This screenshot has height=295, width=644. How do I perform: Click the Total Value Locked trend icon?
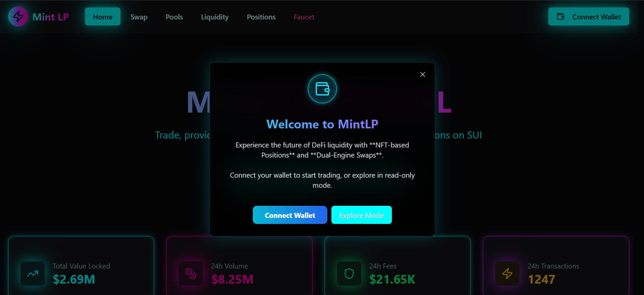point(33,274)
